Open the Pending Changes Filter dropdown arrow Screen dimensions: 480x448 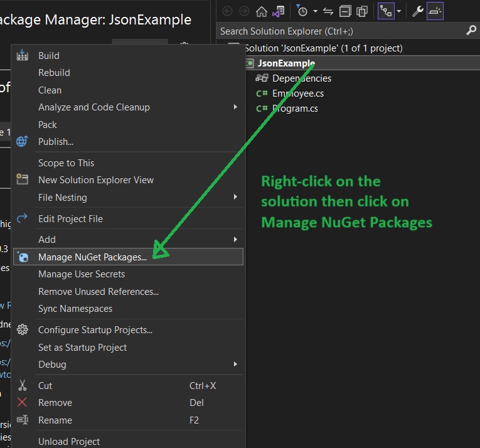tap(315, 11)
